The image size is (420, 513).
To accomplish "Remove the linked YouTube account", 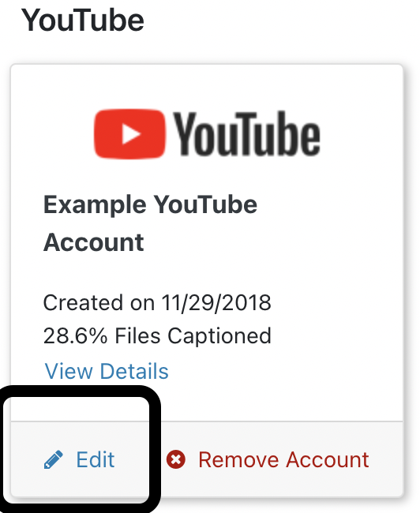I will pyautogui.click(x=268, y=459).
